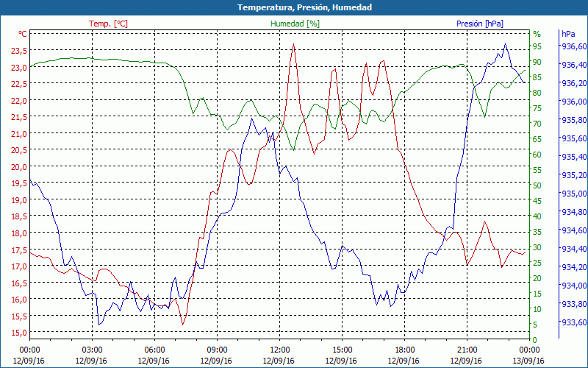Click the °C unit label on temperature axis
588x368 pixels.
[x=23, y=34]
